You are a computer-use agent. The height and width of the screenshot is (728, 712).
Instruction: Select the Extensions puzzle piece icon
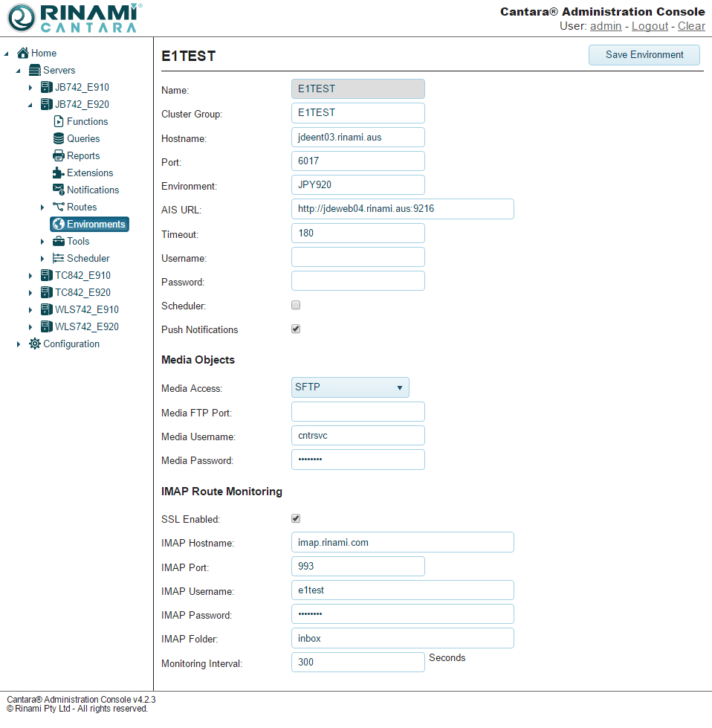59,173
